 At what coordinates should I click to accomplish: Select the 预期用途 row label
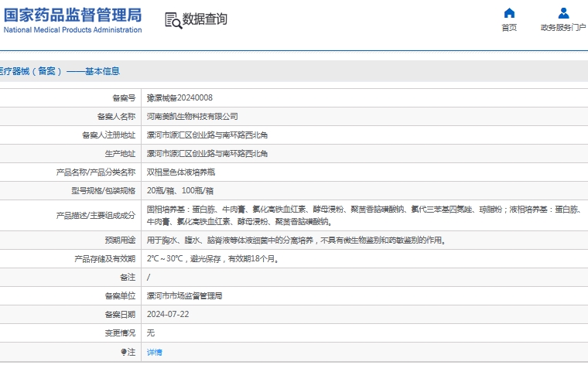pos(120,240)
